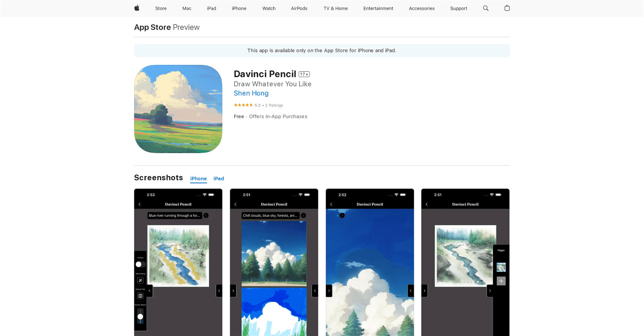
Task: Open the AirPods menu item
Action: (x=299, y=8)
